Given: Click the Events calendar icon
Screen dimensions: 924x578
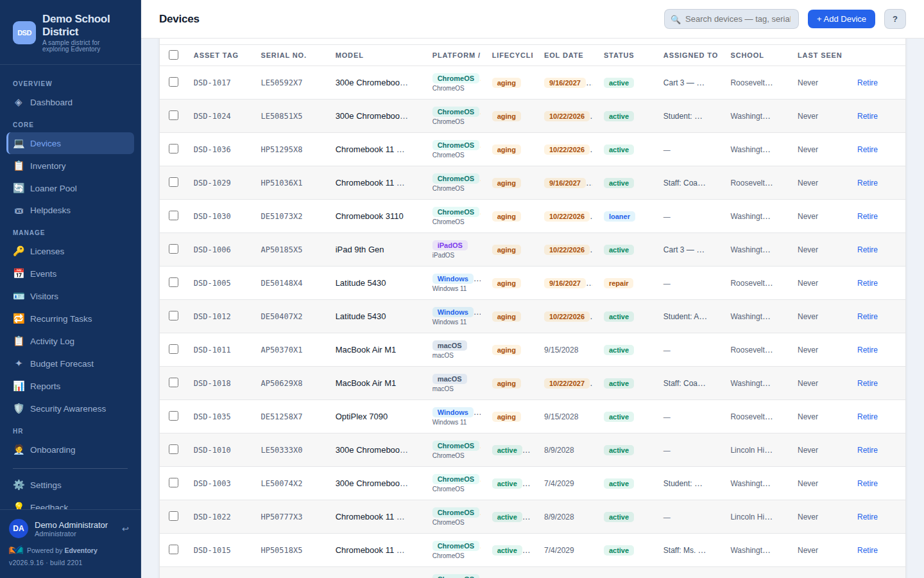Looking at the screenshot, I should click(x=19, y=274).
